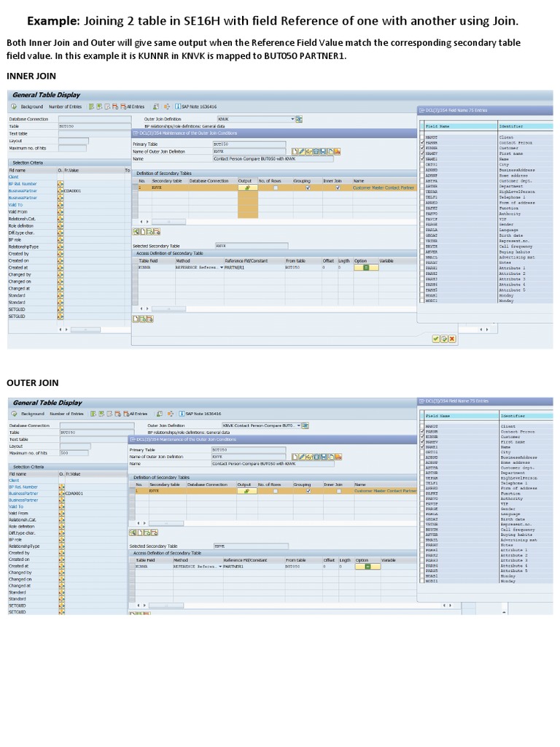The image size is (560, 747).
Task: Click left scroll arrow under Selection Criteria list, INNER JOIN
Action: 61,330
